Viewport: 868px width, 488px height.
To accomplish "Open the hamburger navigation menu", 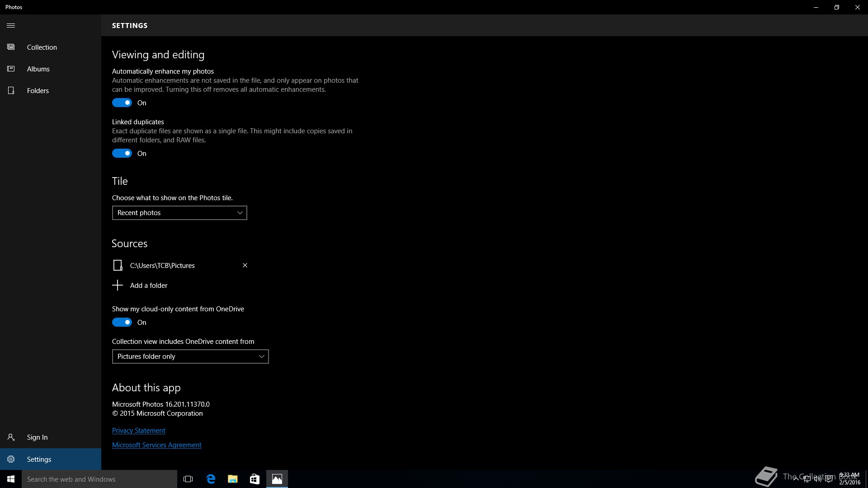I will point(11,25).
